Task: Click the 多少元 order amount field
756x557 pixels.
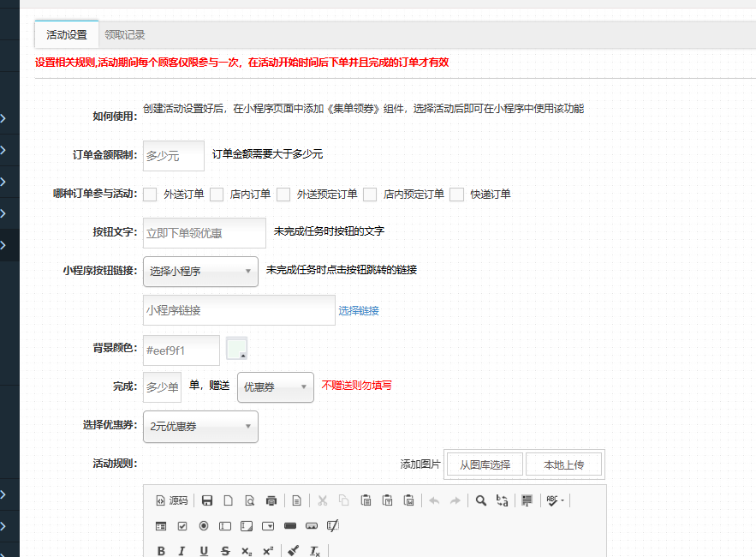Action: (174, 156)
